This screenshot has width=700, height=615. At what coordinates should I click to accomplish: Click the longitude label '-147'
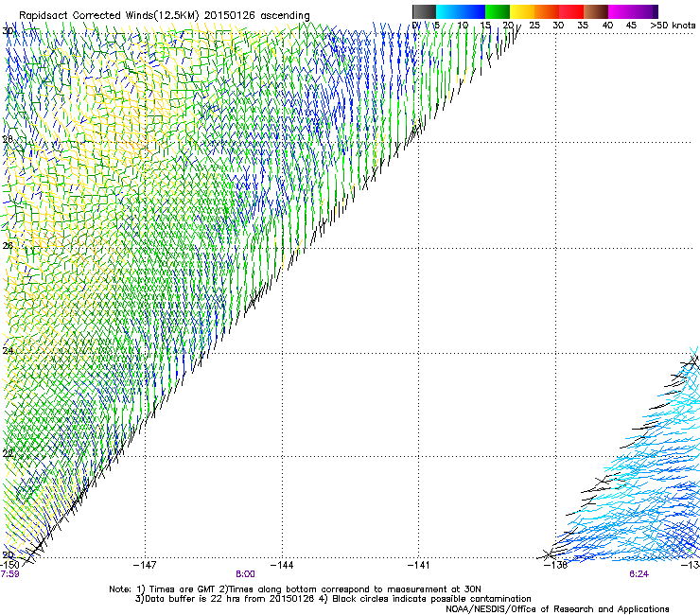(145, 565)
